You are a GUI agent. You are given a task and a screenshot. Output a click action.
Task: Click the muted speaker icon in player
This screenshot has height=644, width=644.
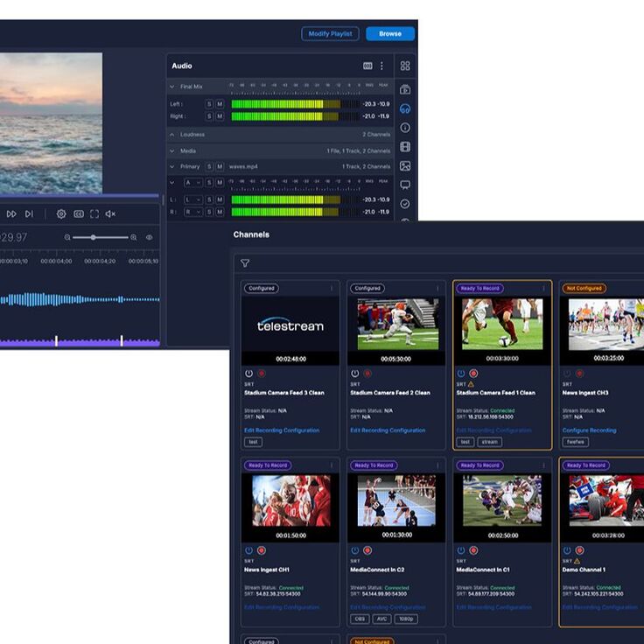coord(110,214)
